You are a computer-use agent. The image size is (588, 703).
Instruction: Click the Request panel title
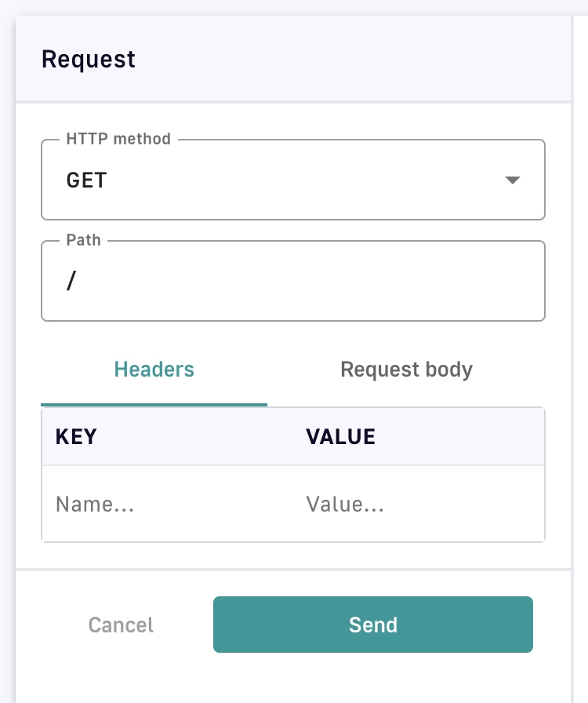88,60
